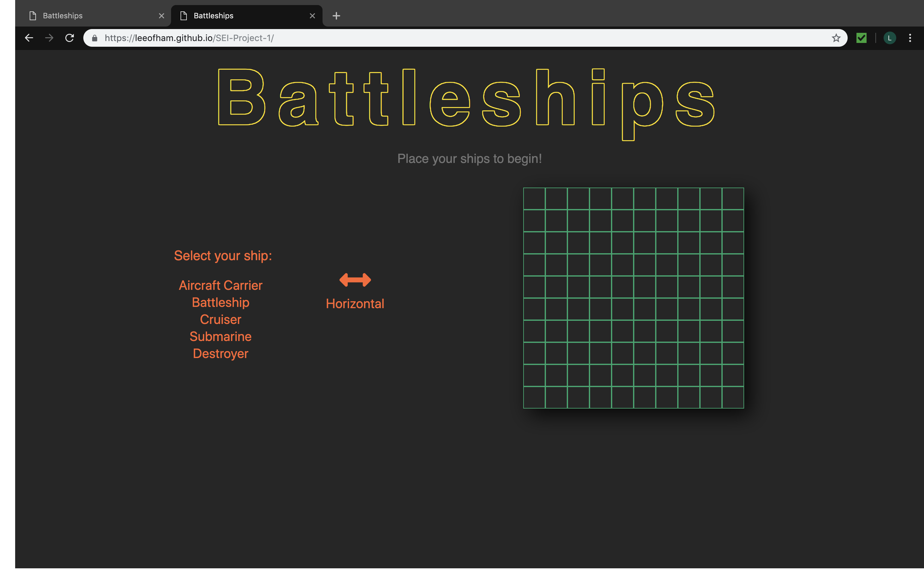The width and height of the screenshot is (924, 586).
Task: Reload the Battleships page
Action: tap(69, 38)
